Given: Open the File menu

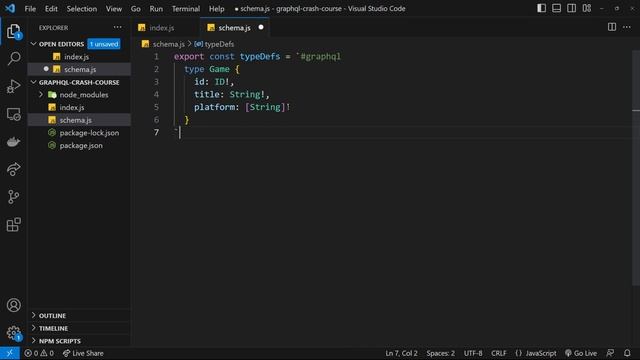Looking at the screenshot, I should (30, 9).
